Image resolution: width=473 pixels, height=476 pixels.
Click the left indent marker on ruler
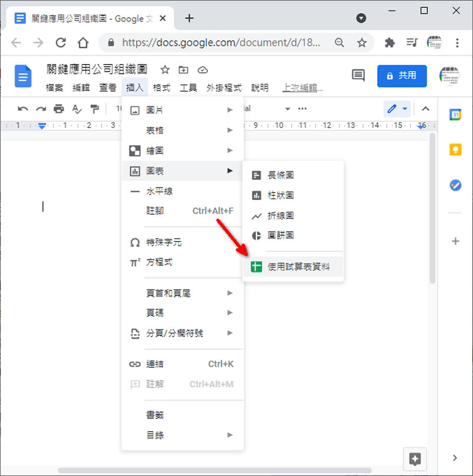pyautogui.click(x=42, y=127)
